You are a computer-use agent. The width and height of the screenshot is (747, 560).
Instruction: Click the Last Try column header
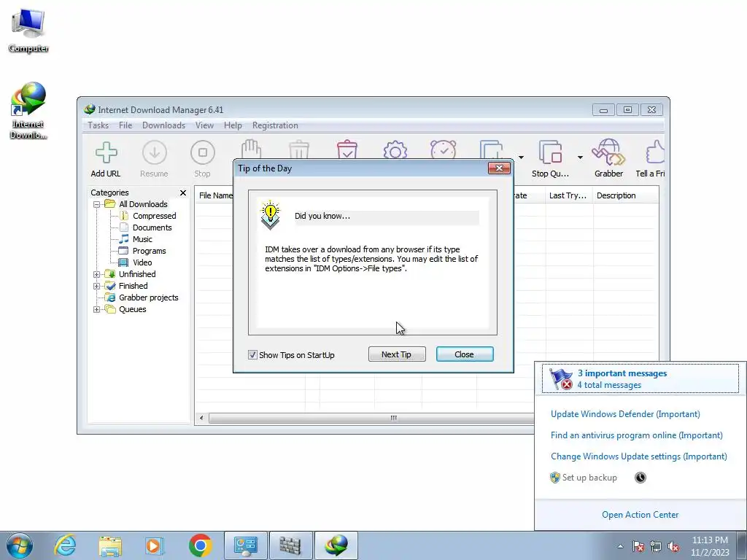(x=569, y=195)
